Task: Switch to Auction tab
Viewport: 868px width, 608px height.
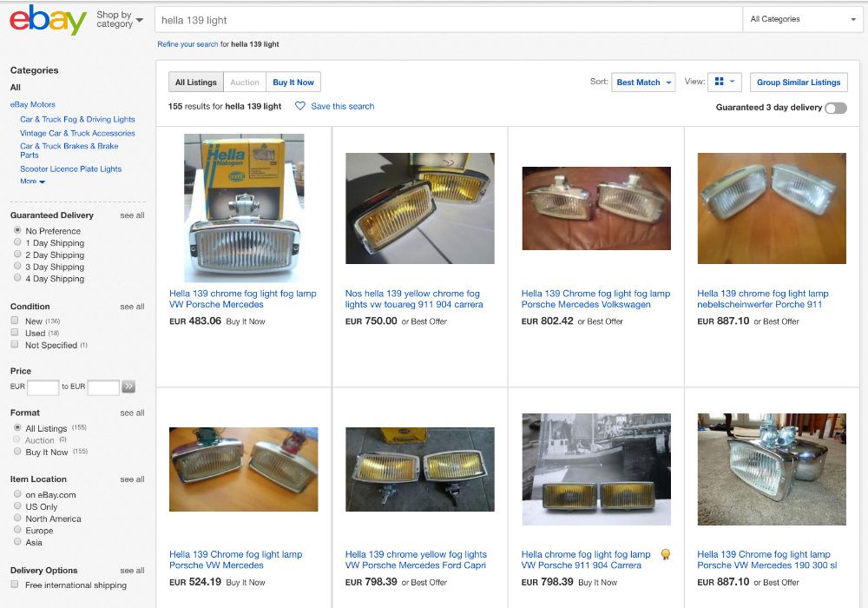Action: click(x=245, y=82)
